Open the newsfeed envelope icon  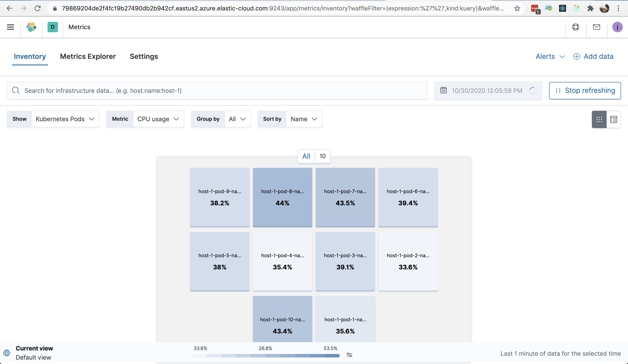(597, 27)
